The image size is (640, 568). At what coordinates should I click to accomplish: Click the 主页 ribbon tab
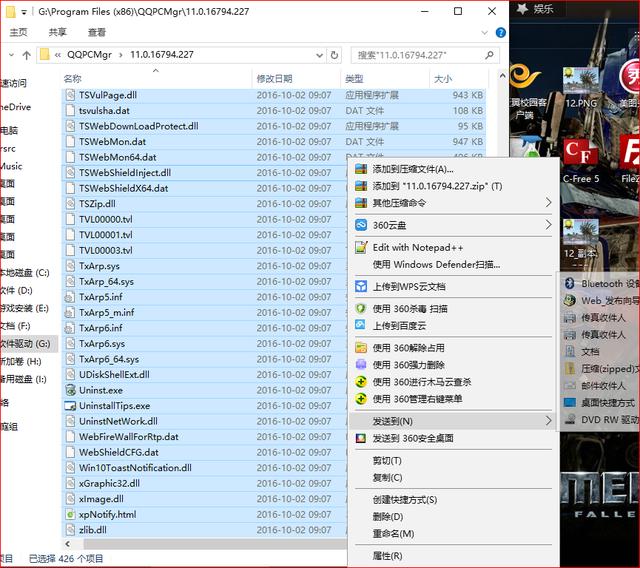click(18, 32)
